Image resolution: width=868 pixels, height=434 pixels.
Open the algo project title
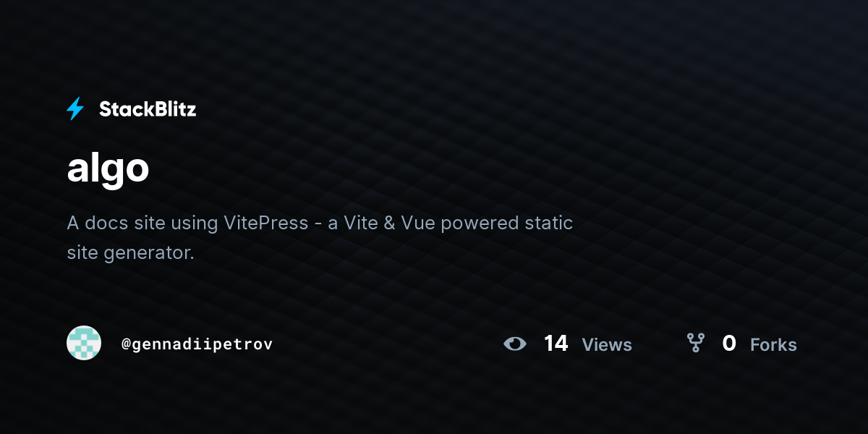coord(108,169)
